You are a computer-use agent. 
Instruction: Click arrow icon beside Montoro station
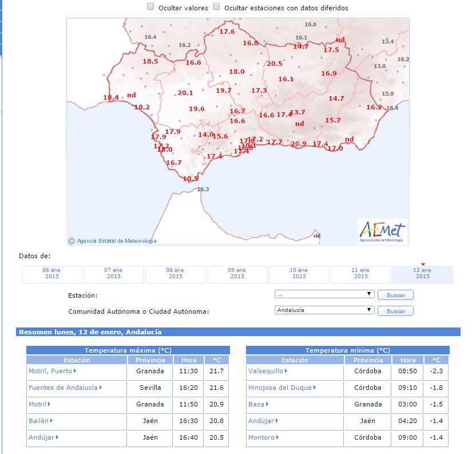point(277,437)
